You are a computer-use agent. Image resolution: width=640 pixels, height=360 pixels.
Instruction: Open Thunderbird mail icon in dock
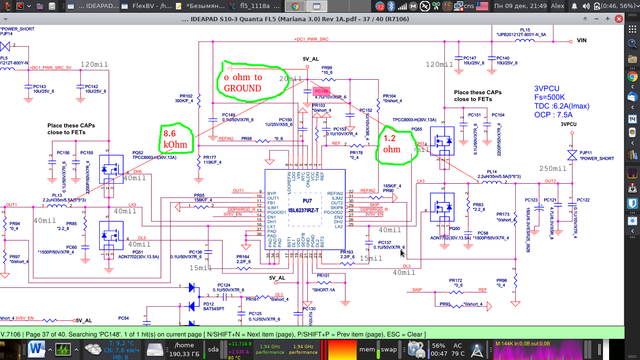click(x=632, y=97)
